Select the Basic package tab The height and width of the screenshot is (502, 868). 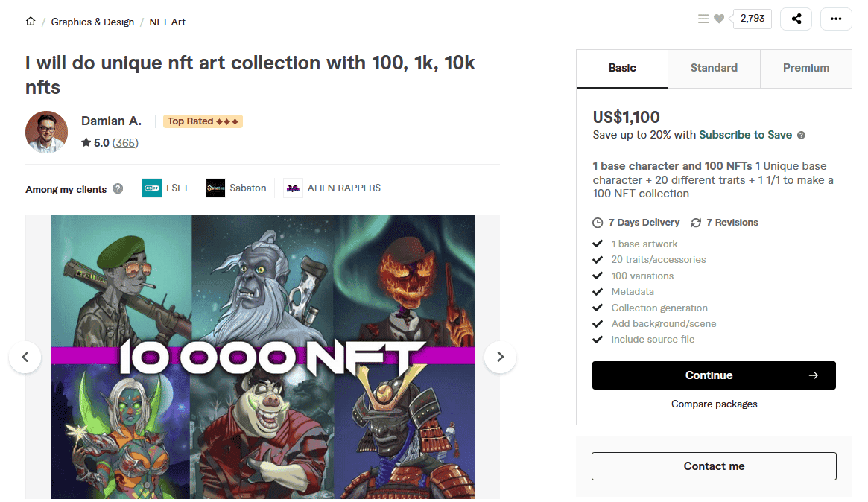point(622,68)
